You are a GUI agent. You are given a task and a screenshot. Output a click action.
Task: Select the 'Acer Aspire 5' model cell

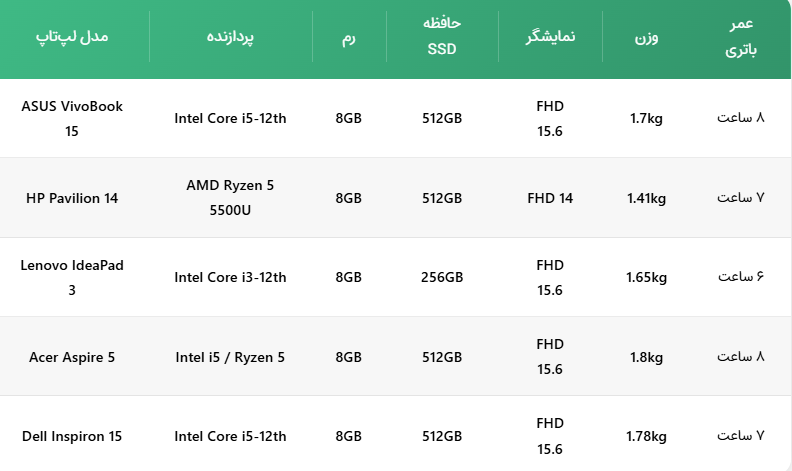coord(72,357)
